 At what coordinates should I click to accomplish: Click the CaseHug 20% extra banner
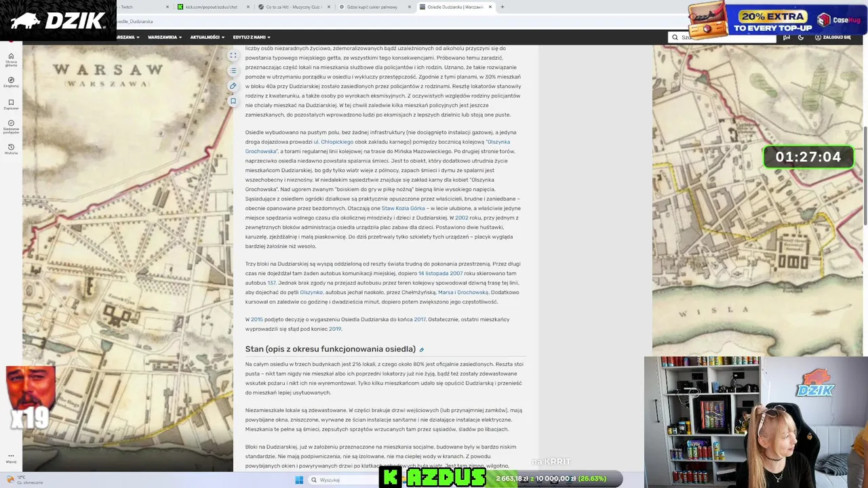(777, 19)
